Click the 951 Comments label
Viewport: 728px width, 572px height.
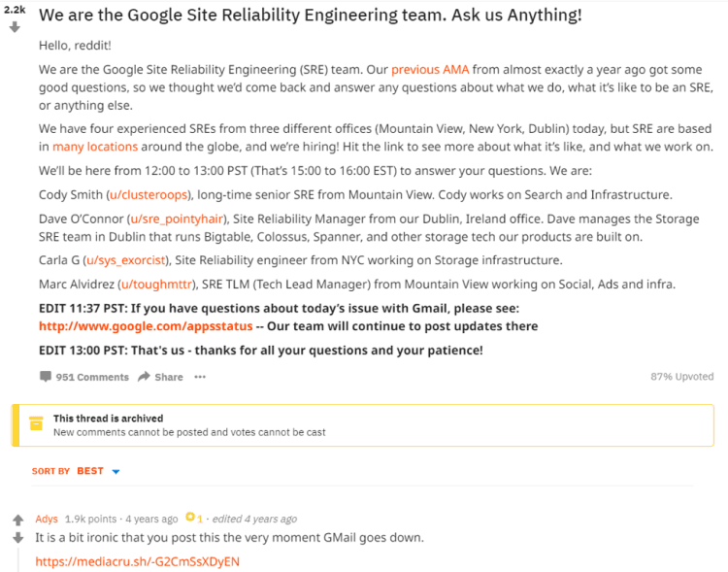pos(92,377)
